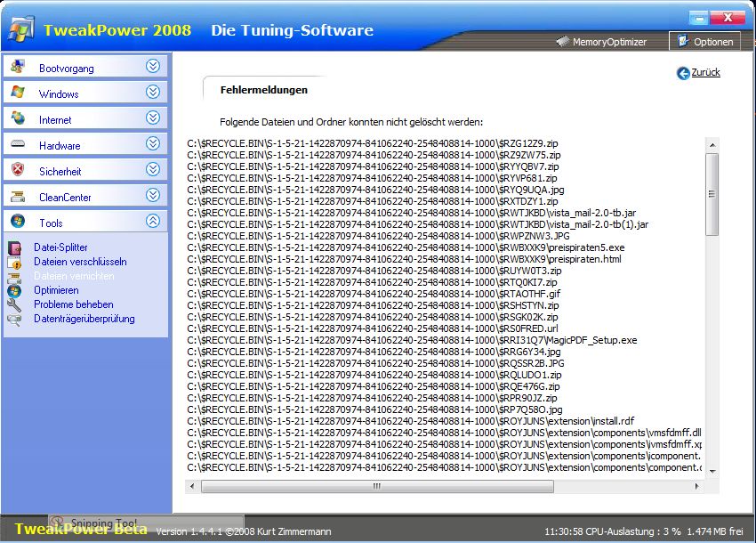This screenshot has height=543, width=756.
Task: Collapse the Tools section chevron
Action: coord(153,221)
